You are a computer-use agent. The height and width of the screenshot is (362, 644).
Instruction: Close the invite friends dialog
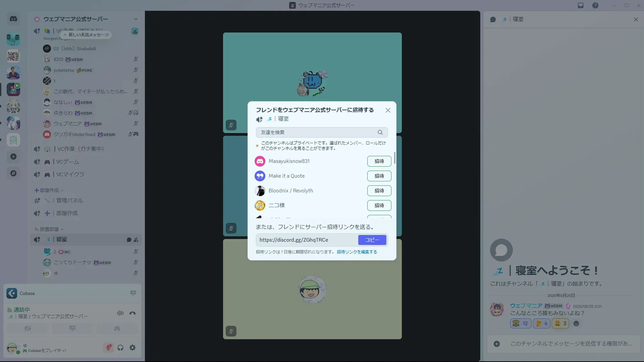(388, 110)
